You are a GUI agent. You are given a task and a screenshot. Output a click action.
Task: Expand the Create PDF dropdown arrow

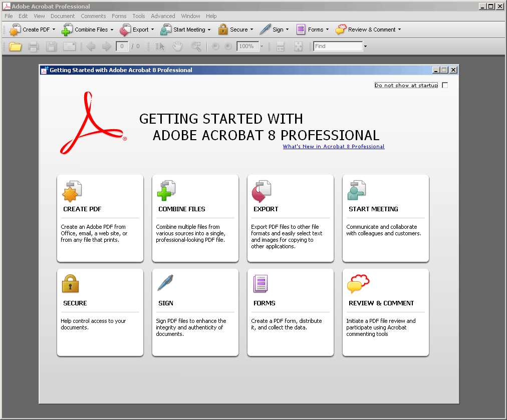click(54, 30)
